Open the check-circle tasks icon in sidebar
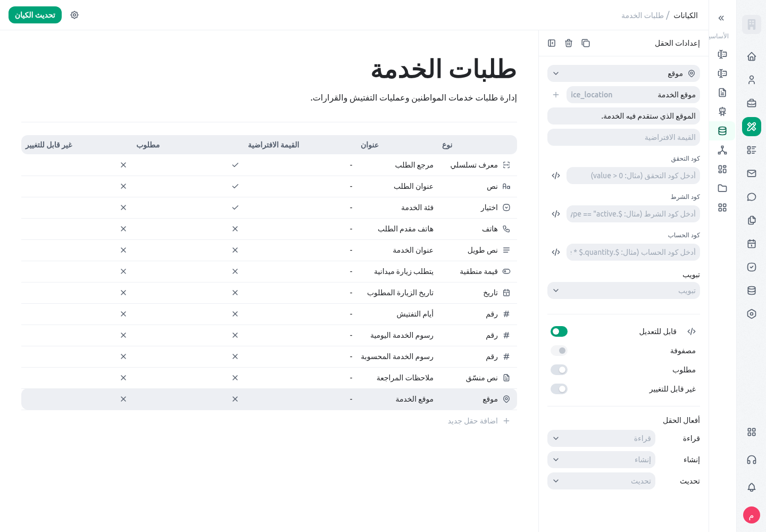 pyautogui.click(x=752, y=267)
